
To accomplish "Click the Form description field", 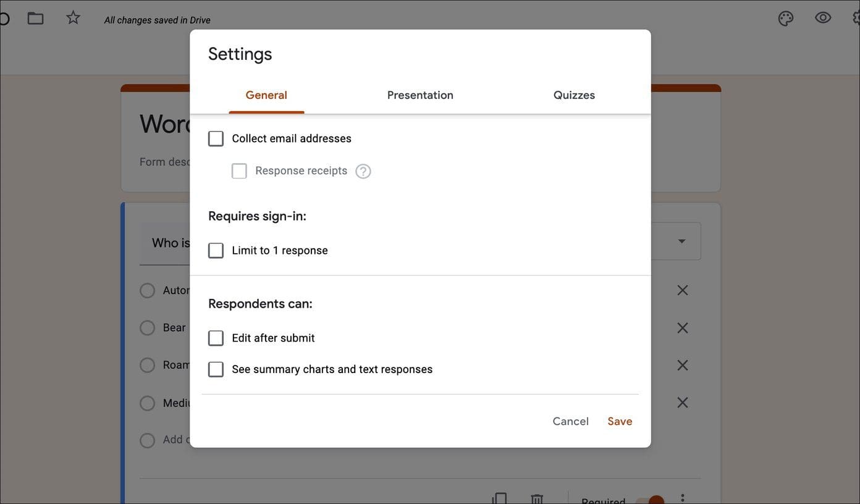I will pos(165,162).
